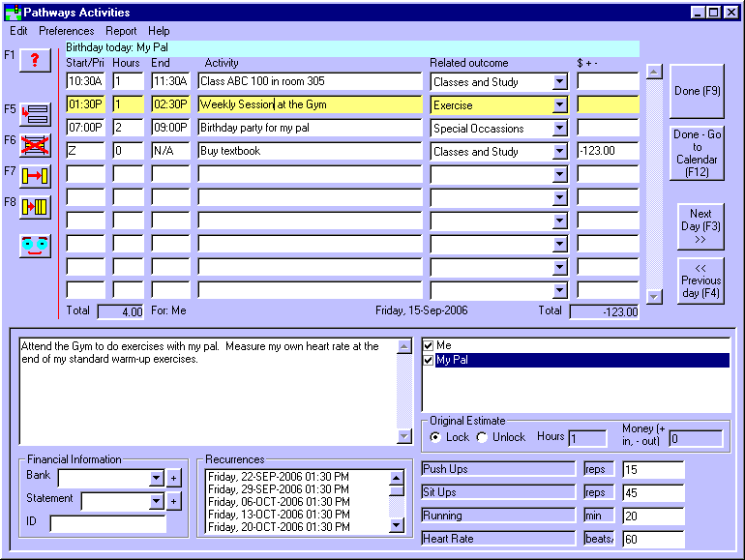Click the F8 arrow to bars icon
Screen dimensions: 745x560
[x=35, y=207]
